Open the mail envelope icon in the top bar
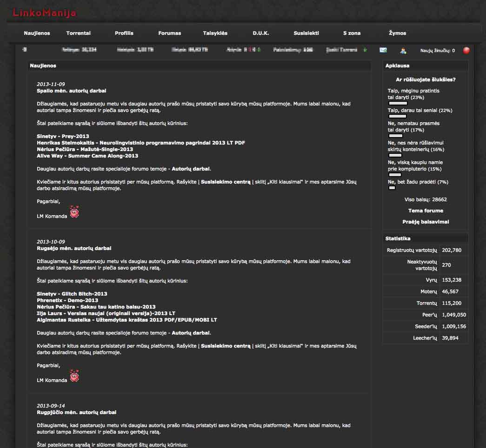 coord(382,50)
